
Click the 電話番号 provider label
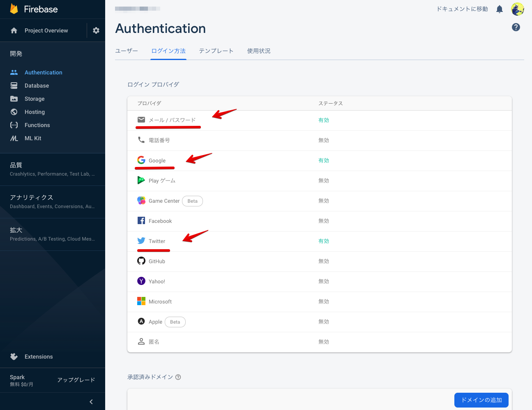tap(159, 140)
